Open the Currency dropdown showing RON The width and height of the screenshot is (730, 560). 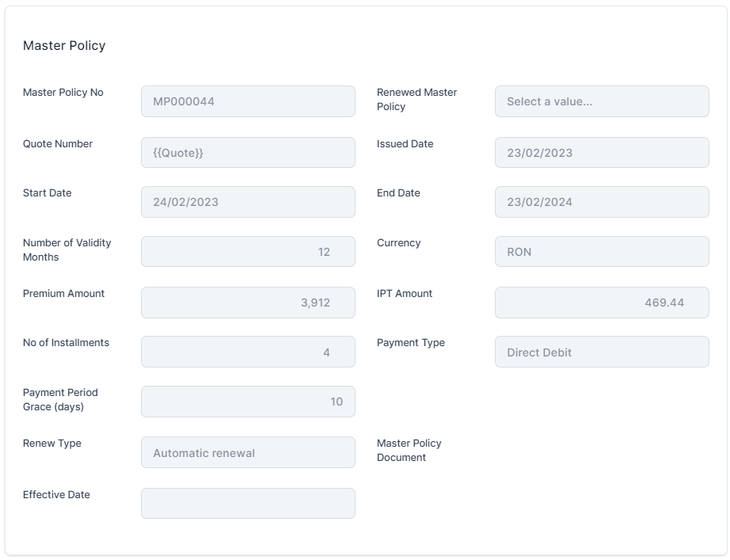tap(602, 252)
